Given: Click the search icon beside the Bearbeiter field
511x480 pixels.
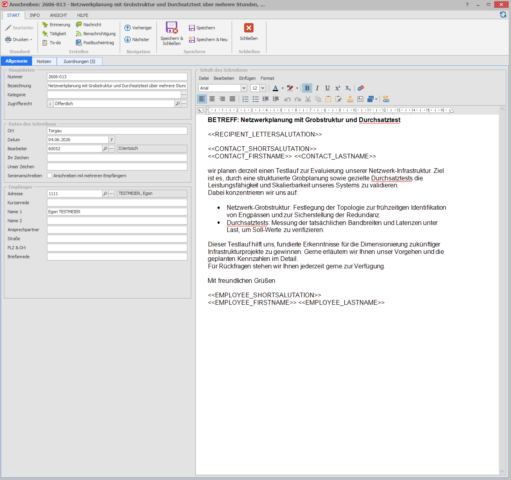Looking at the screenshot, I should [105, 149].
